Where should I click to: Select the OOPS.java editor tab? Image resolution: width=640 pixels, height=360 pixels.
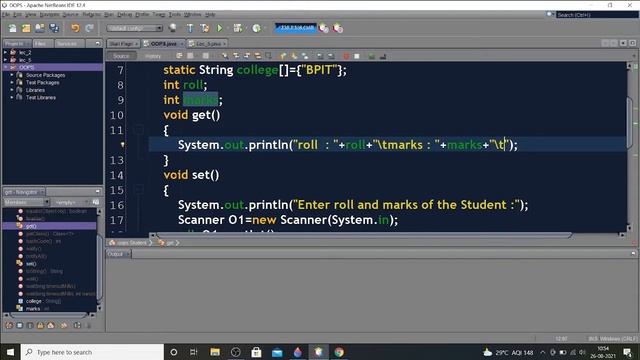click(163, 43)
